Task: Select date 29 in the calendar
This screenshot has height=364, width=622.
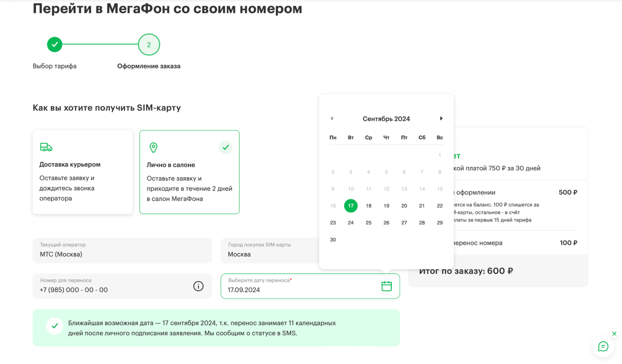Action: click(x=440, y=223)
